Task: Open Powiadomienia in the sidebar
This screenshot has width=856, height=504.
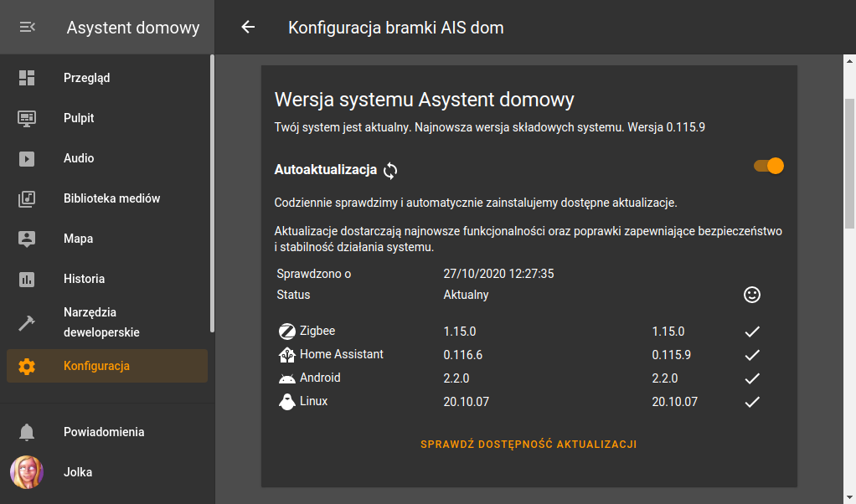Action: [x=107, y=432]
